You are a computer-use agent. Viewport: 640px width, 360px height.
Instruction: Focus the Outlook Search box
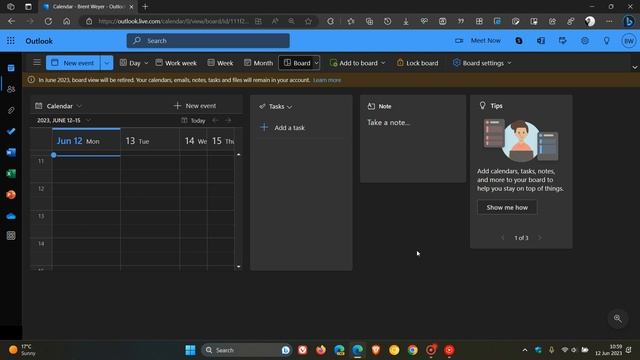(208, 41)
